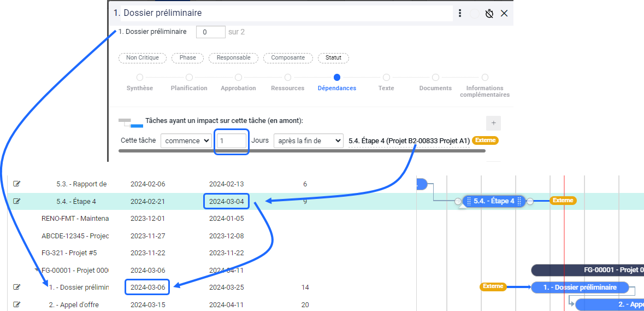644x311 pixels.
Task: Click the plus button to add dependency
Action: tap(493, 123)
